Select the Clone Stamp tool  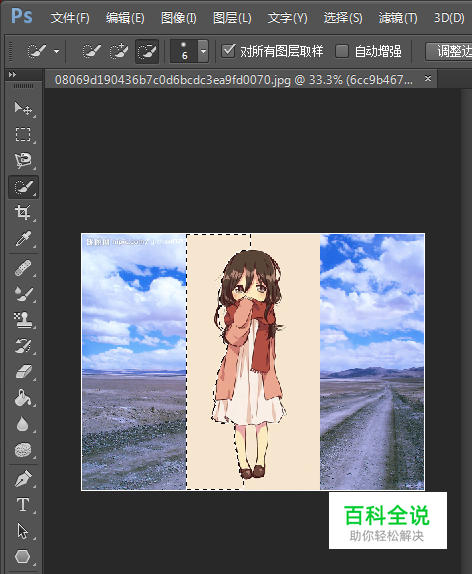[x=23, y=320]
